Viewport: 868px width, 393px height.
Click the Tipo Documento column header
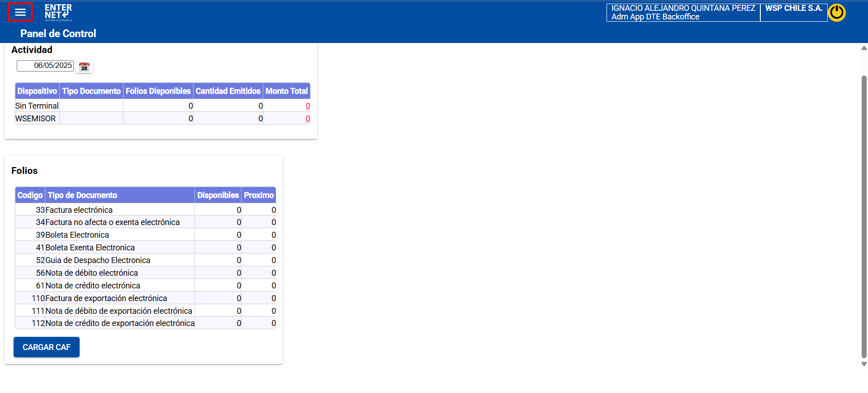[x=91, y=91]
